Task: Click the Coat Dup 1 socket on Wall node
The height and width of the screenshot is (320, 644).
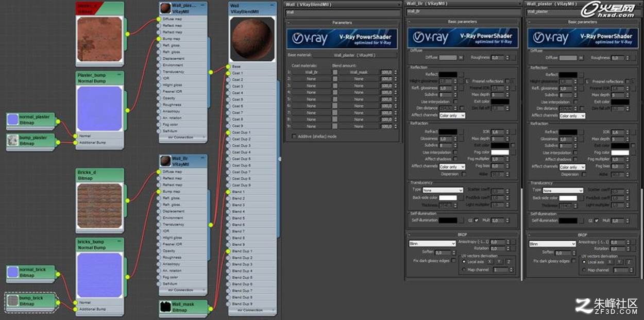Action: coord(228,132)
